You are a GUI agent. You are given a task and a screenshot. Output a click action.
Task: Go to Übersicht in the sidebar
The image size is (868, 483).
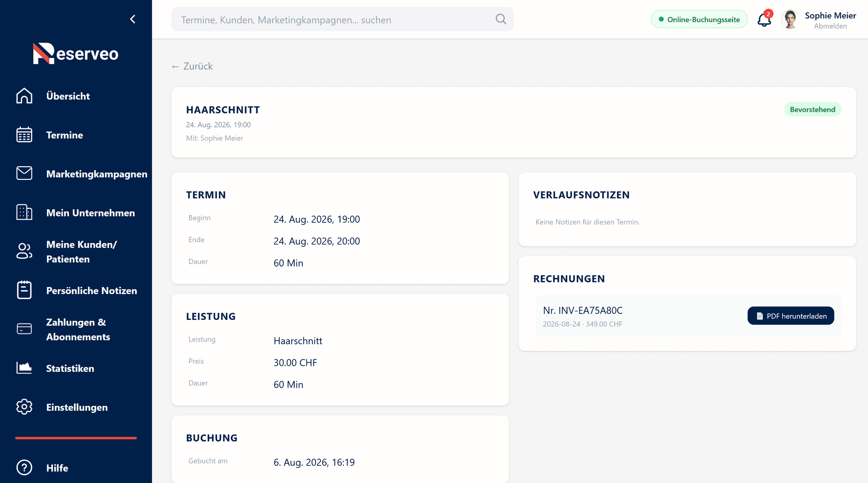click(68, 96)
